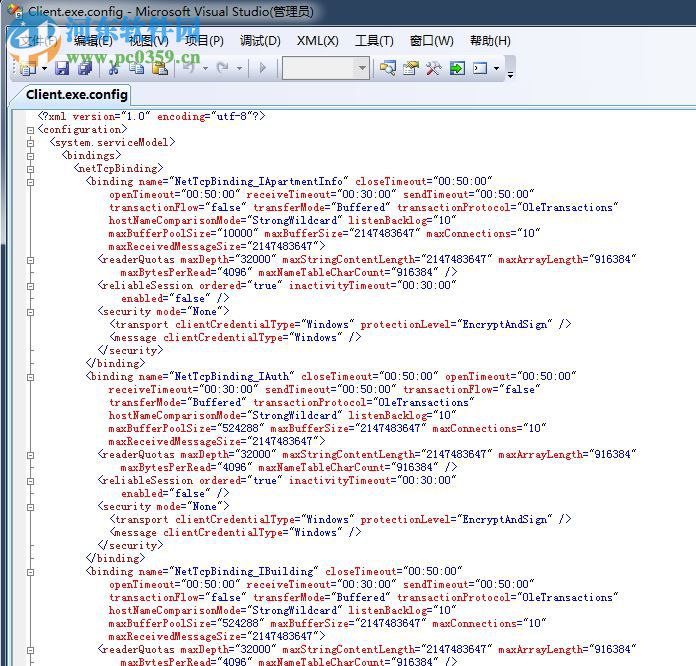Click the Copy icon in toolbar

tap(136, 68)
